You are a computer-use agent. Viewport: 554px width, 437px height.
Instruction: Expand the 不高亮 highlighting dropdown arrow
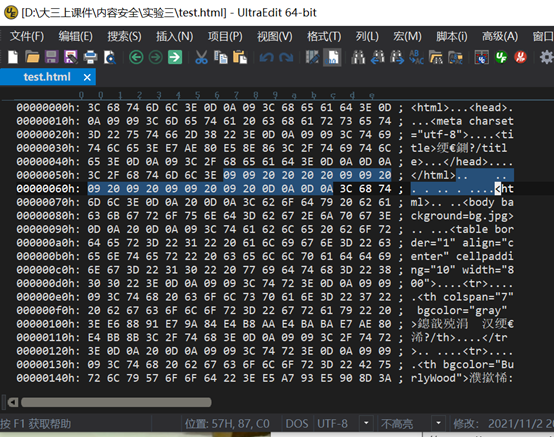tap(438, 423)
